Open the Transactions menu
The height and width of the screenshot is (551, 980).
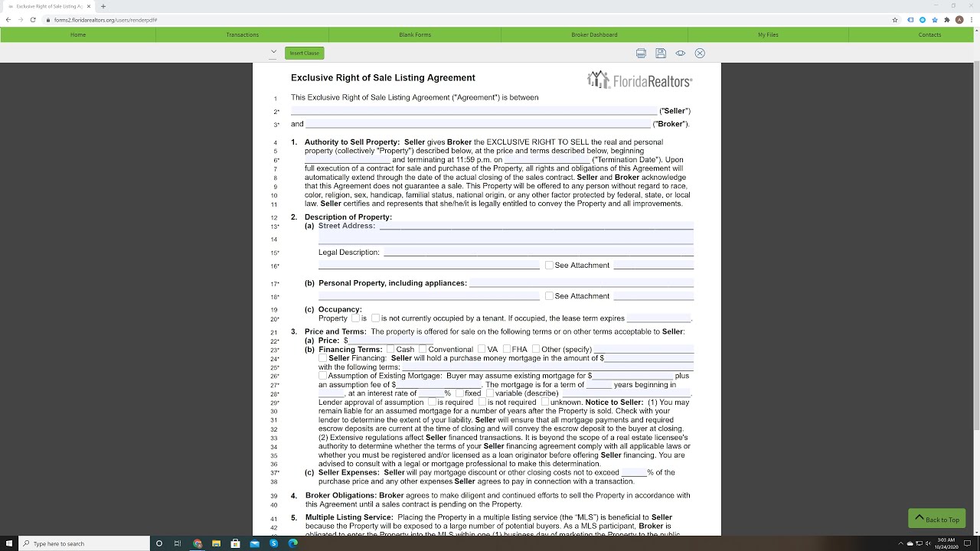click(x=243, y=34)
